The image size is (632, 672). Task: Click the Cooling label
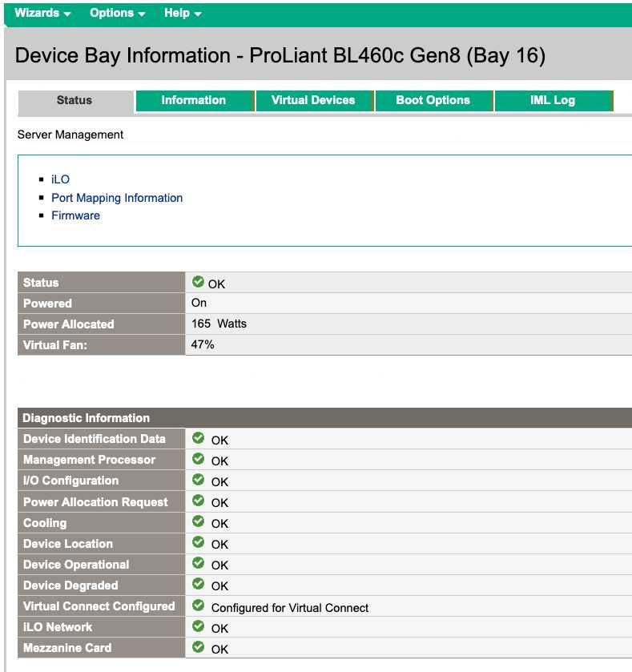(45, 523)
